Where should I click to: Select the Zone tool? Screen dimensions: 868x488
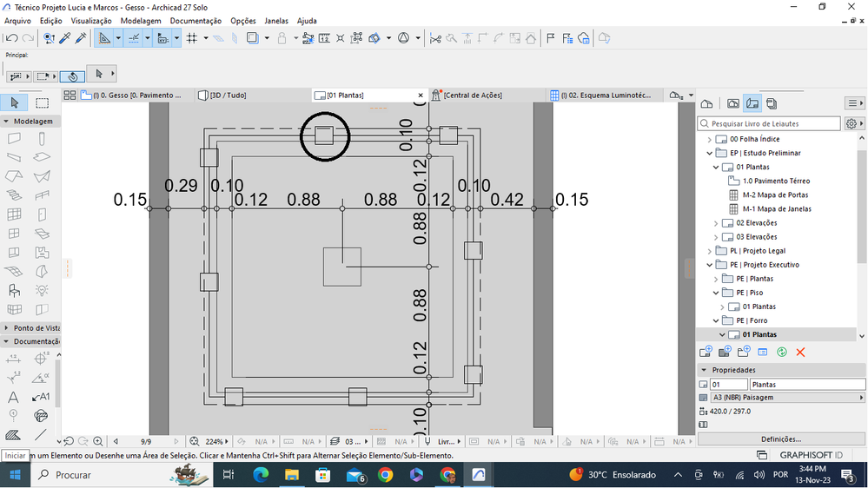[x=42, y=253]
